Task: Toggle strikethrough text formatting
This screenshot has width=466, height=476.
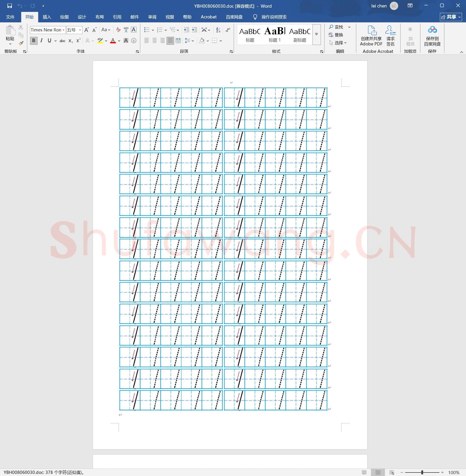Action: coord(62,41)
